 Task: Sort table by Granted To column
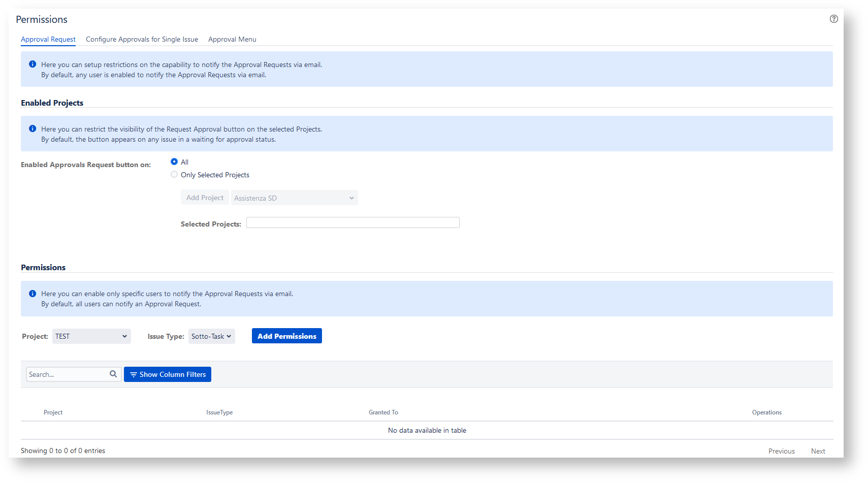pyautogui.click(x=383, y=412)
